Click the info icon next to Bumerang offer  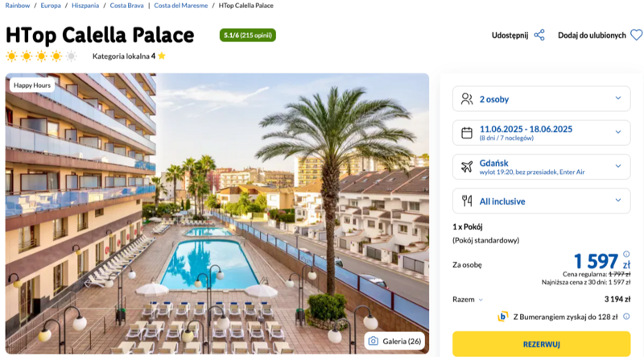point(626,316)
